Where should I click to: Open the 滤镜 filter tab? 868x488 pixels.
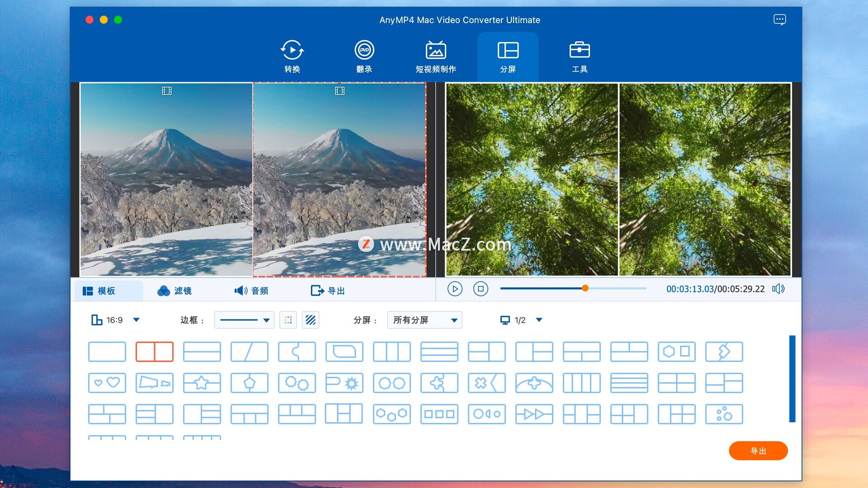tap(175, 291)
